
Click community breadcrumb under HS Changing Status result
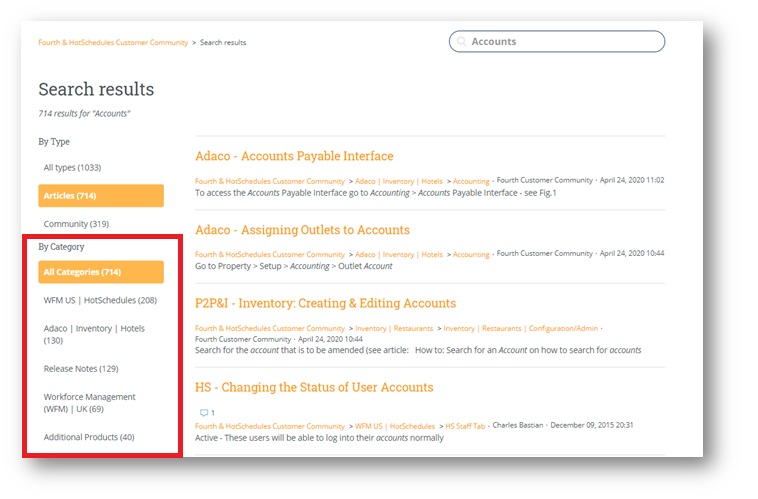[x=270, y=426]
